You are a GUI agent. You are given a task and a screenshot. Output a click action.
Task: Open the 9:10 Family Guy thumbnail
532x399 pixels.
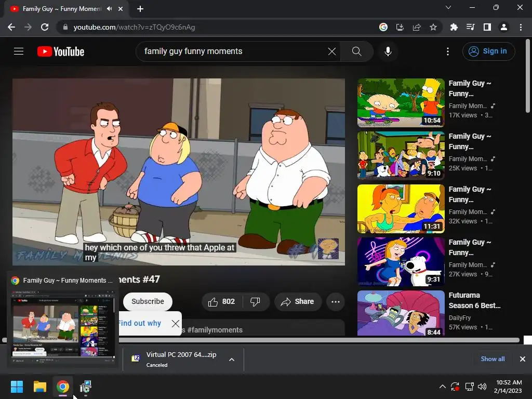401,156
